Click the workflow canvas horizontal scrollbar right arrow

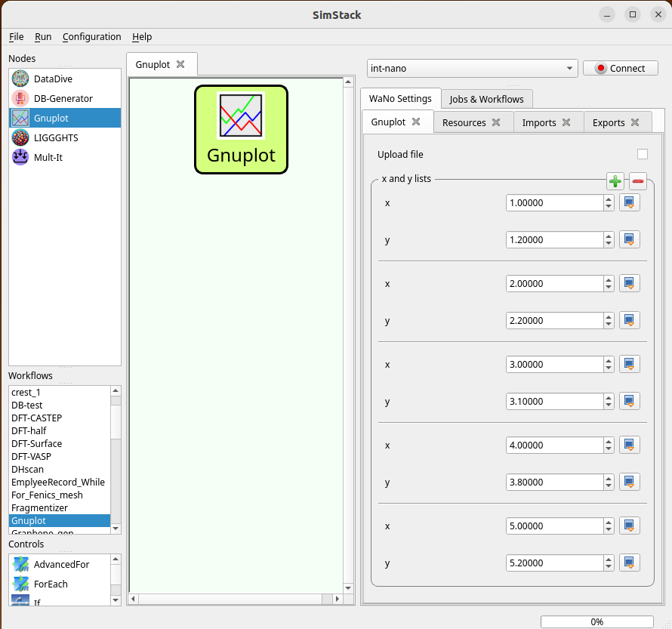338,599
